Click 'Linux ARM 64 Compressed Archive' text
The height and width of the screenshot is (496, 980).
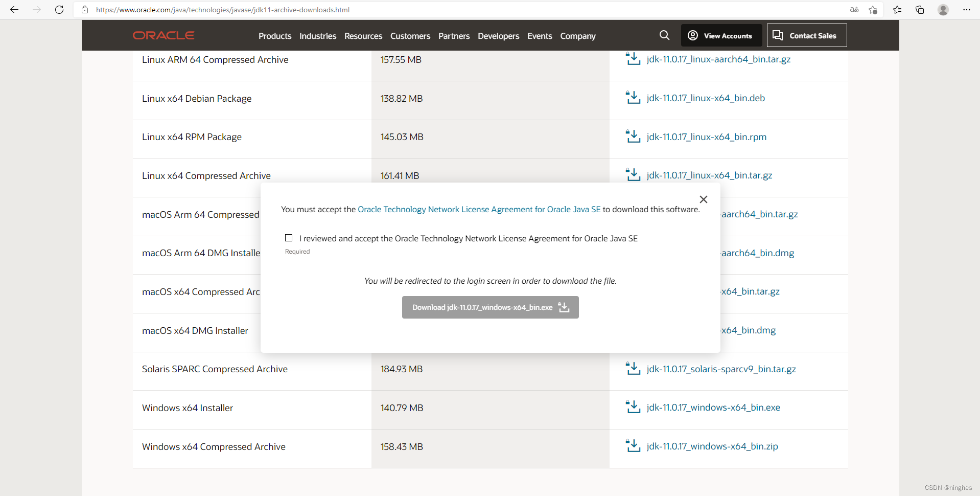pyautogui.click(x=215, y=60)
